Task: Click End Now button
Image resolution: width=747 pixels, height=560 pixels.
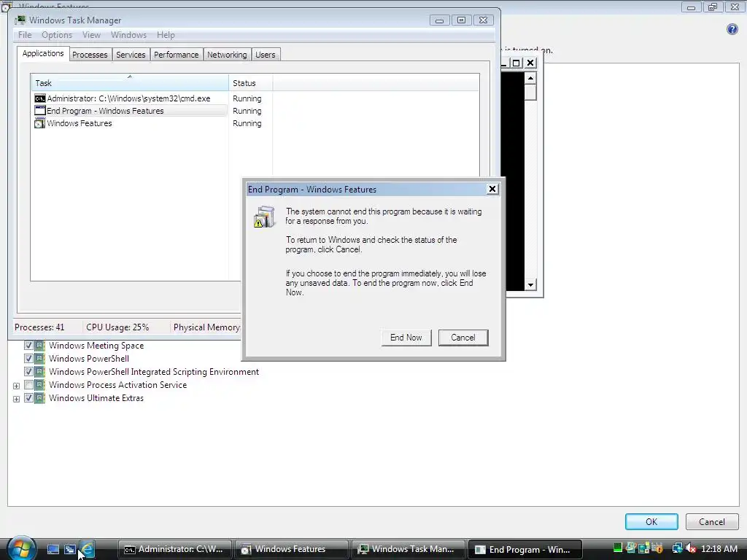Action: point(406,338)
